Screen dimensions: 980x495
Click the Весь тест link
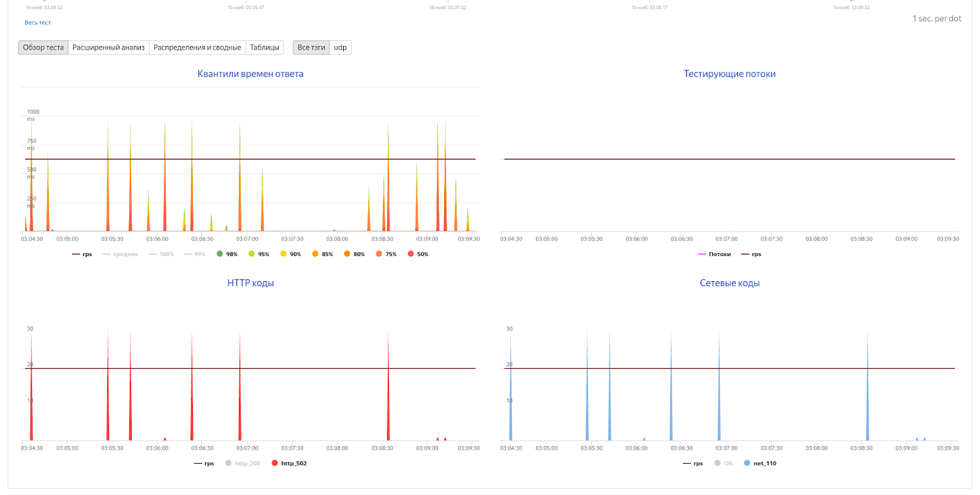(37, 23)
